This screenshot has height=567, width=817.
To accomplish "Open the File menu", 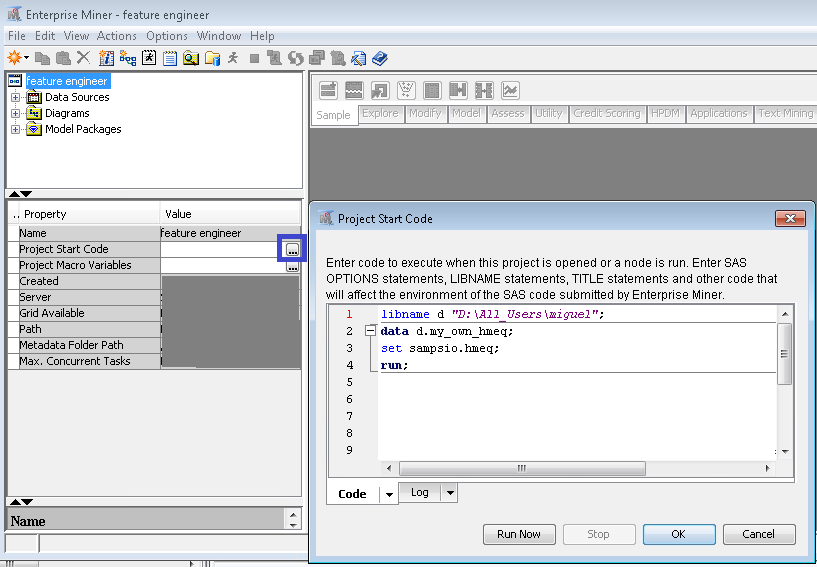I will pos(17,36).
